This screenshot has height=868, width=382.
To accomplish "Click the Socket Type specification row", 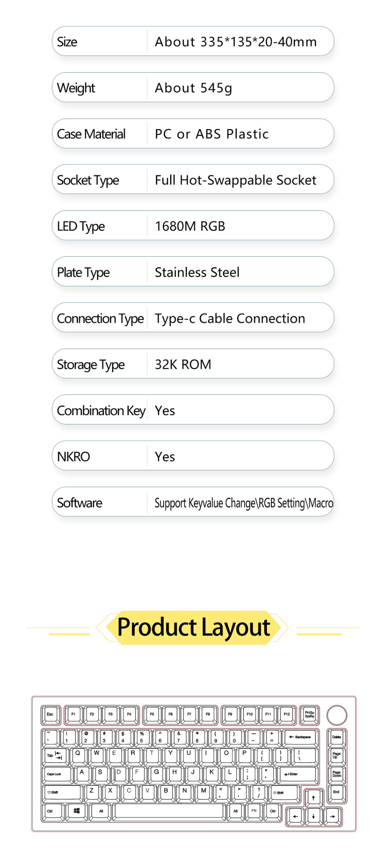I will pyautogui.click(x=193, y=179).
